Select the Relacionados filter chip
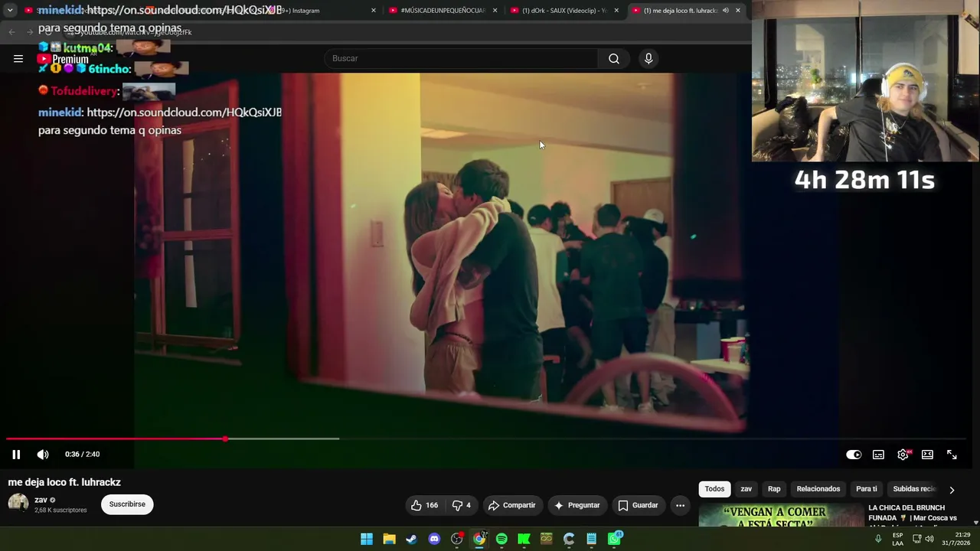Screen dimensions: 980x551 [818, 489]
